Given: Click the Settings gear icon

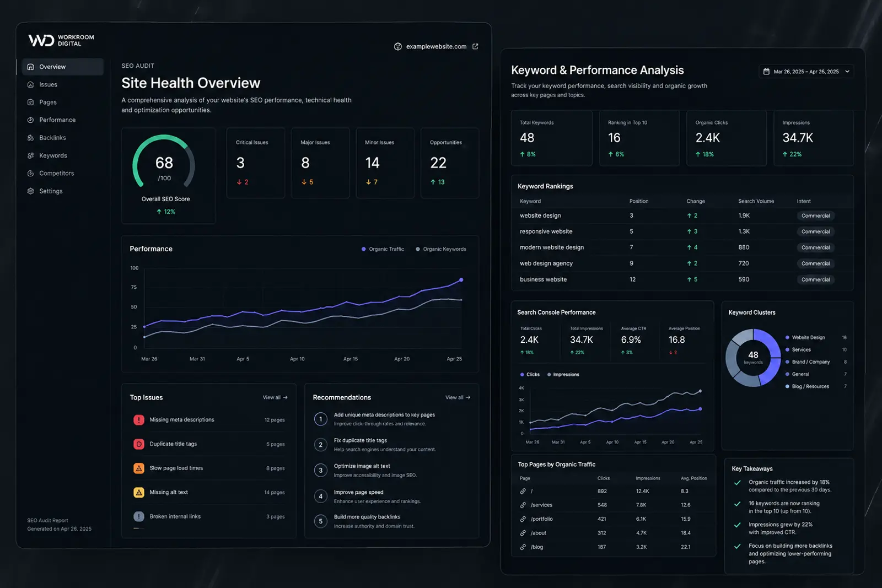Looking at the screenshot, I should [31, 191].
